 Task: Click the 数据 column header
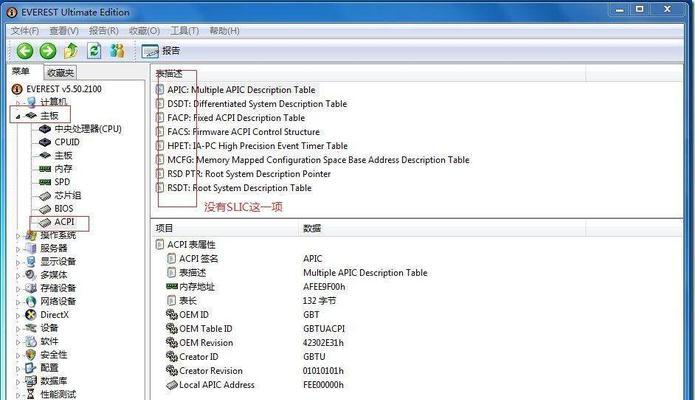442,229
